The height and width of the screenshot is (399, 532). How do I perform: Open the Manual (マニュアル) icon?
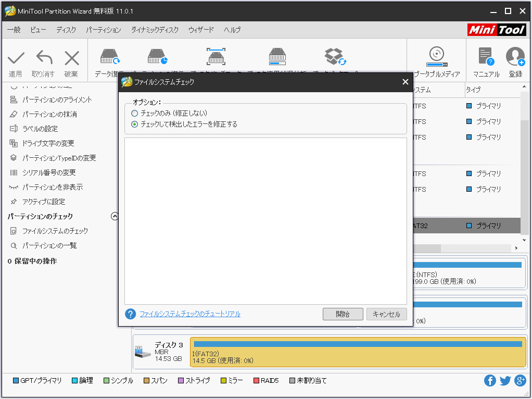(486, 57)
